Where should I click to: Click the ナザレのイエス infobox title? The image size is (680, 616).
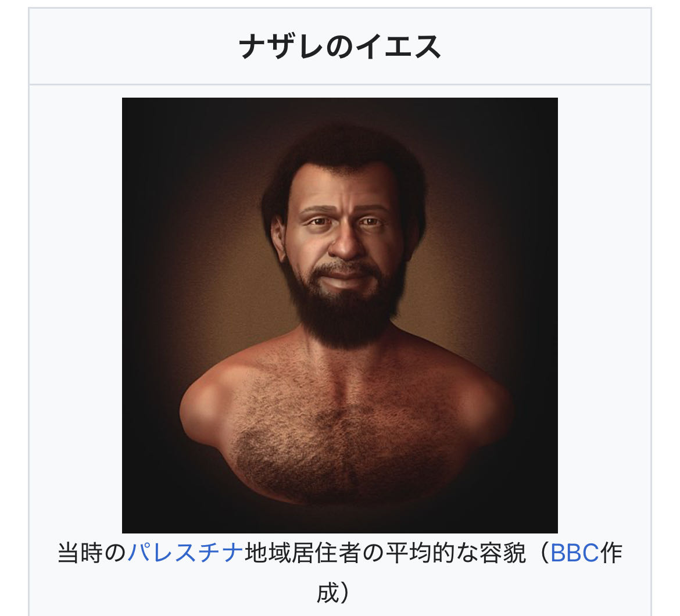pyautogui.click(x=339, y=46)
